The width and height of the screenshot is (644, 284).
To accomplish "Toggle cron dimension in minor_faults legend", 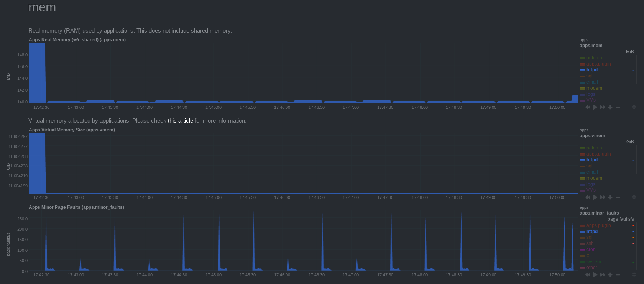I will point(590,250).
